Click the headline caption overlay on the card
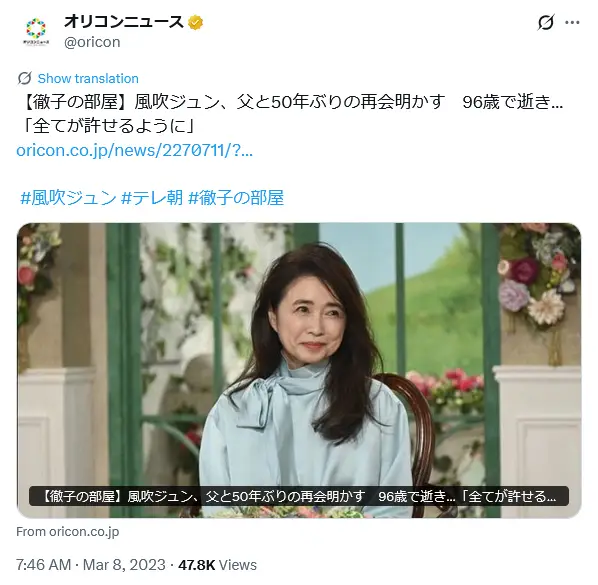 click(x=299, y=496)
